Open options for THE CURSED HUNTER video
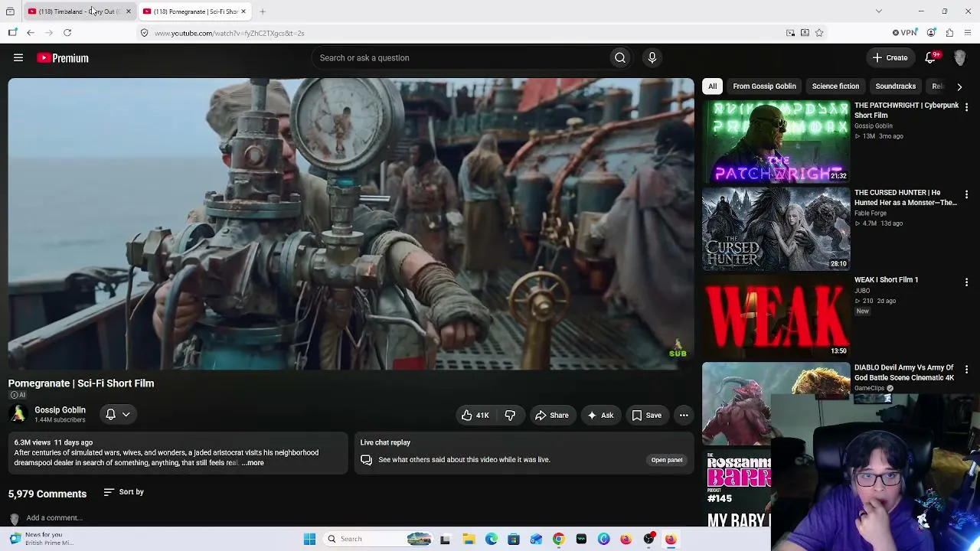Screen dimensions: 980x551 click(966, 194)
